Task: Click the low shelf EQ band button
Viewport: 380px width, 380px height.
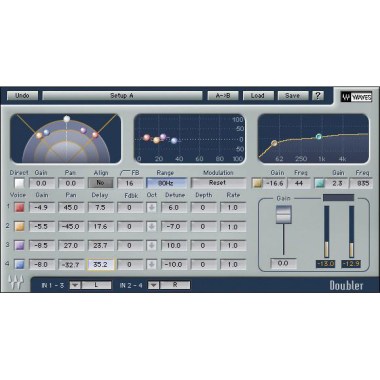Action: point(257,183)
